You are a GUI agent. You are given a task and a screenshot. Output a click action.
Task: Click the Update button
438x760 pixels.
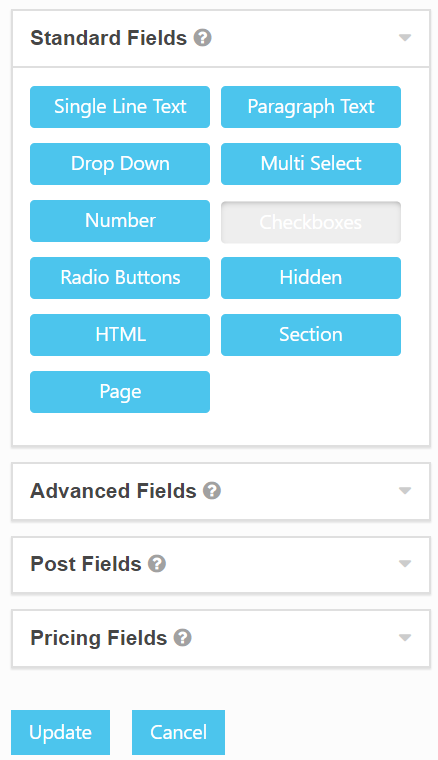(61, 732)
